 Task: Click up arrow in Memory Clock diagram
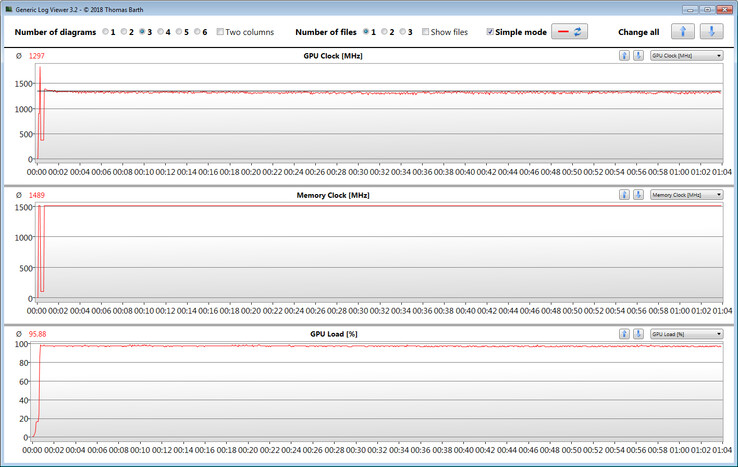[624, 194]
